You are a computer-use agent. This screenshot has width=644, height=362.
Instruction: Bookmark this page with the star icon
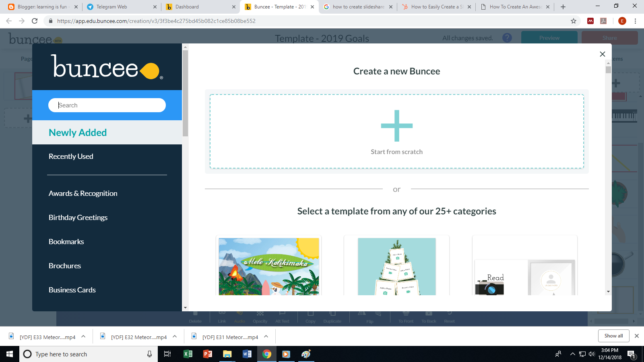[573, 21]
